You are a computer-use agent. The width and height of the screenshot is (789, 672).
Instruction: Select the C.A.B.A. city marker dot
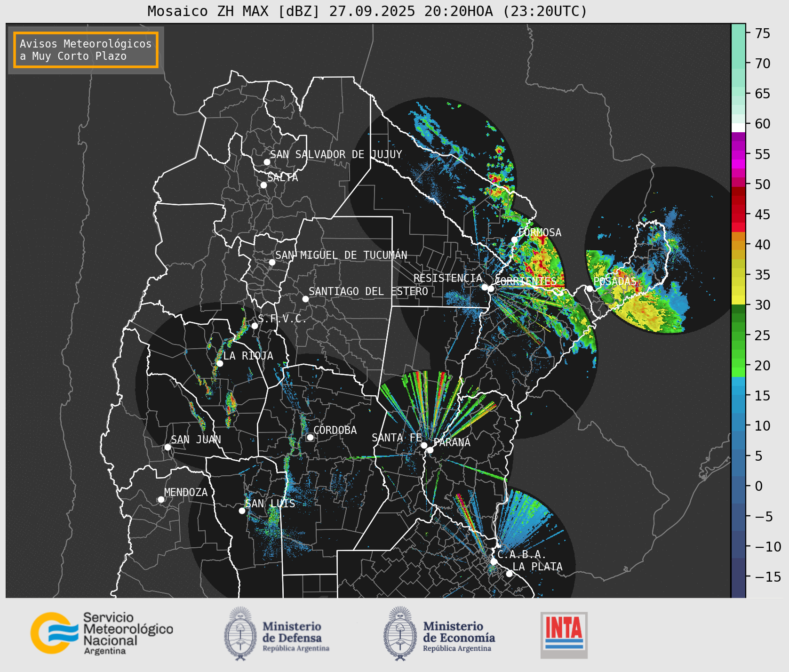[x=494, y=561]
